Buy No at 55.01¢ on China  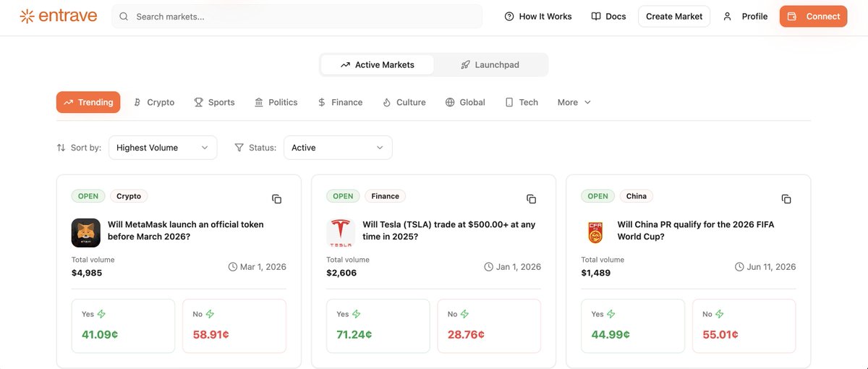744,326
